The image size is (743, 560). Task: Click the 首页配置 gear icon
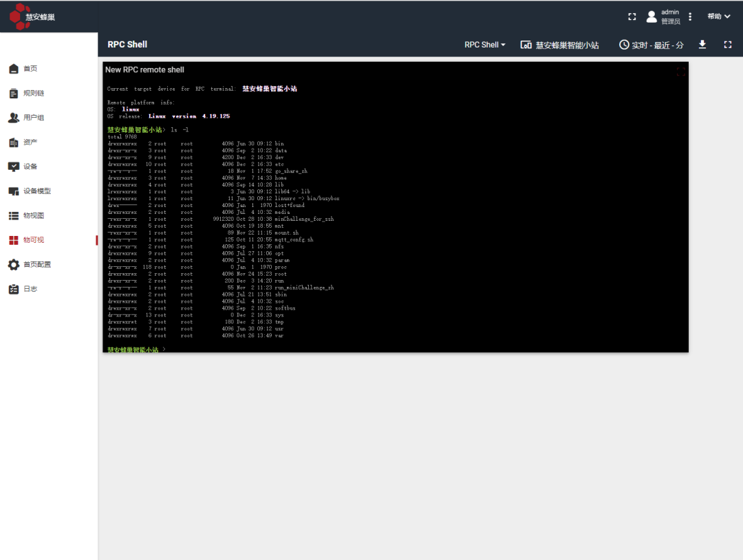click(x=13, y=265)
